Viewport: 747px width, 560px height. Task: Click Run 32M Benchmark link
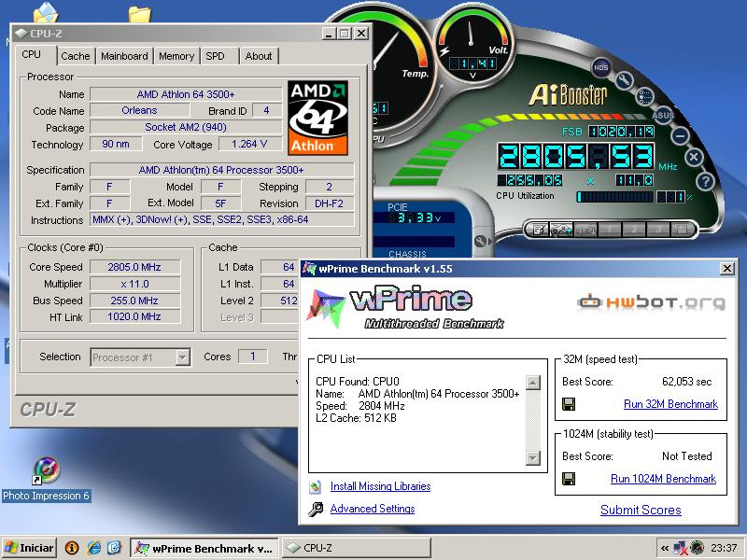point(670,404)
